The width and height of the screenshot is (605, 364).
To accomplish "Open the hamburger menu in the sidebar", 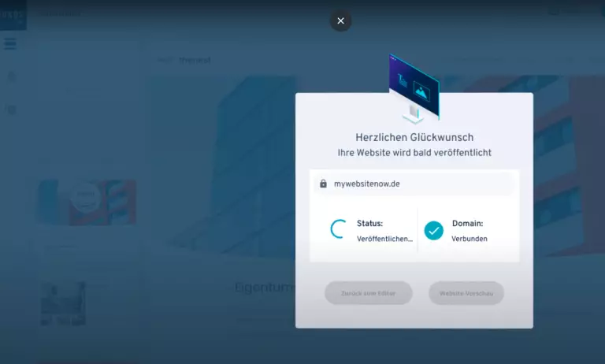I will 10,43.
